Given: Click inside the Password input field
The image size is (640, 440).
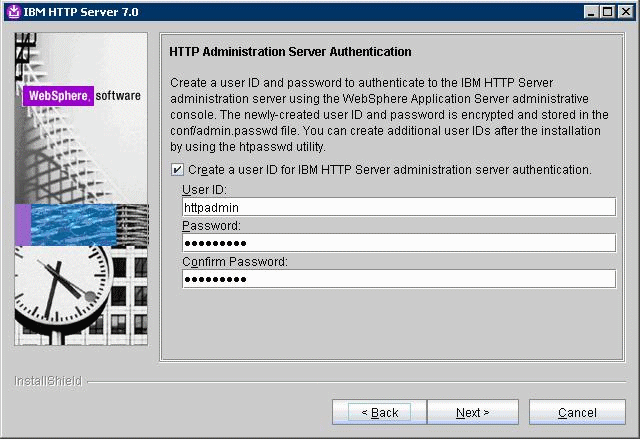Looking at the screenshot, I should [398, 243].
